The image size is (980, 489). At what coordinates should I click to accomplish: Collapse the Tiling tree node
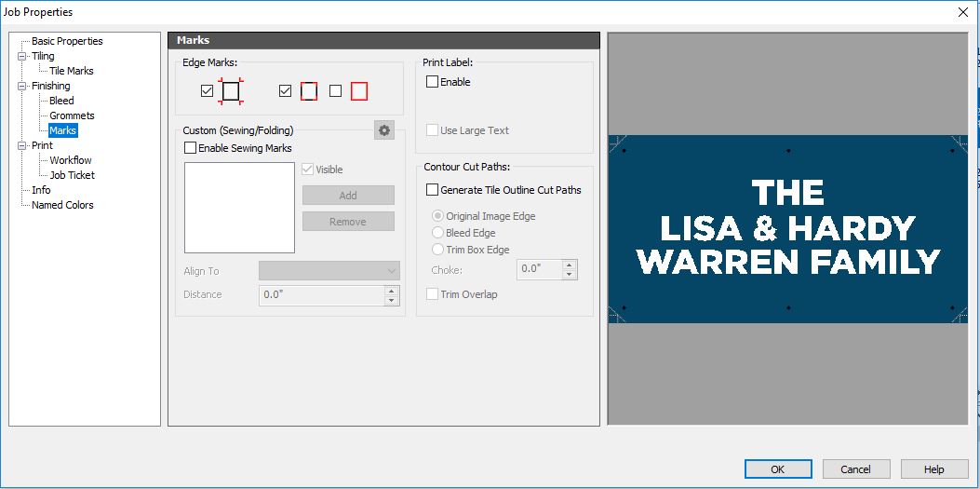(22, 56)
